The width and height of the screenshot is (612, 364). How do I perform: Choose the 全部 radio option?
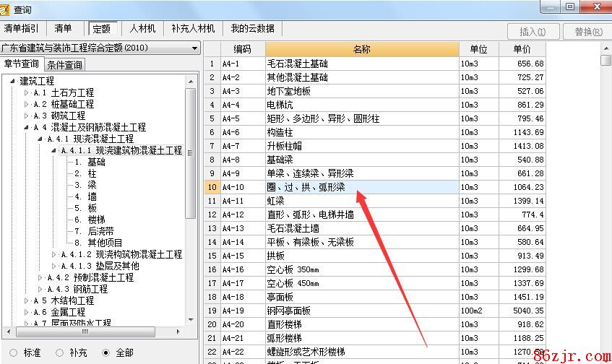pos(106,353)
